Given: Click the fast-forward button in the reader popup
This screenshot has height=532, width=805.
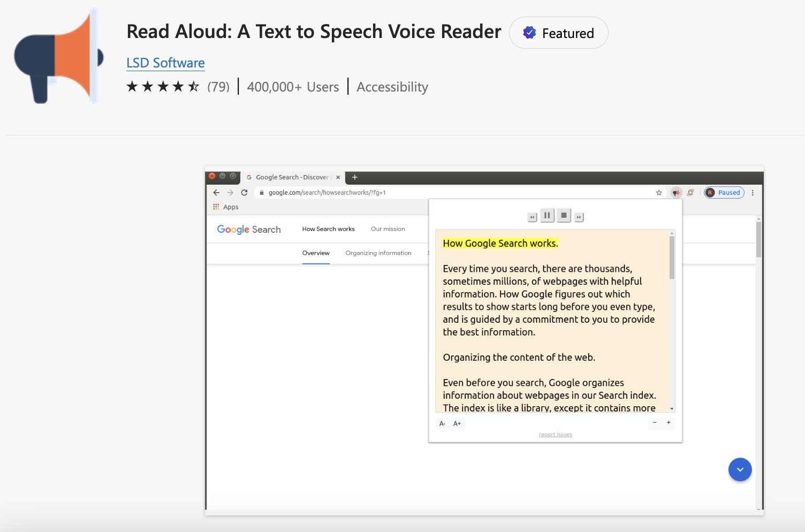Looking at the screenshot, I should (x=579, y=217).
